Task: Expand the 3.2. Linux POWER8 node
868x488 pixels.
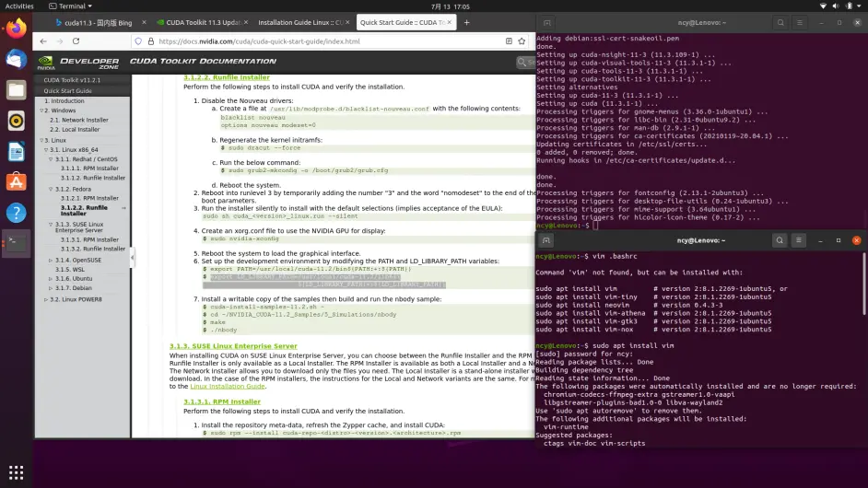Action: [46, 300]
